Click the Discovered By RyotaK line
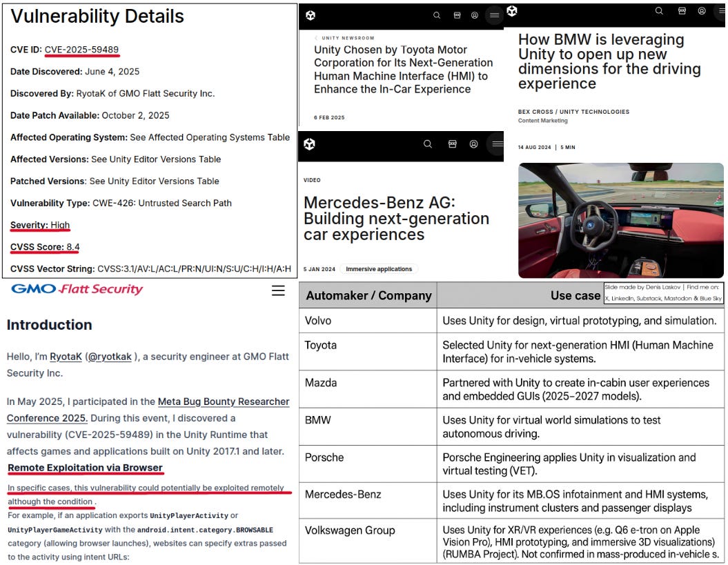This screenshot has width=728, height=565. click(x=112, y=93)
